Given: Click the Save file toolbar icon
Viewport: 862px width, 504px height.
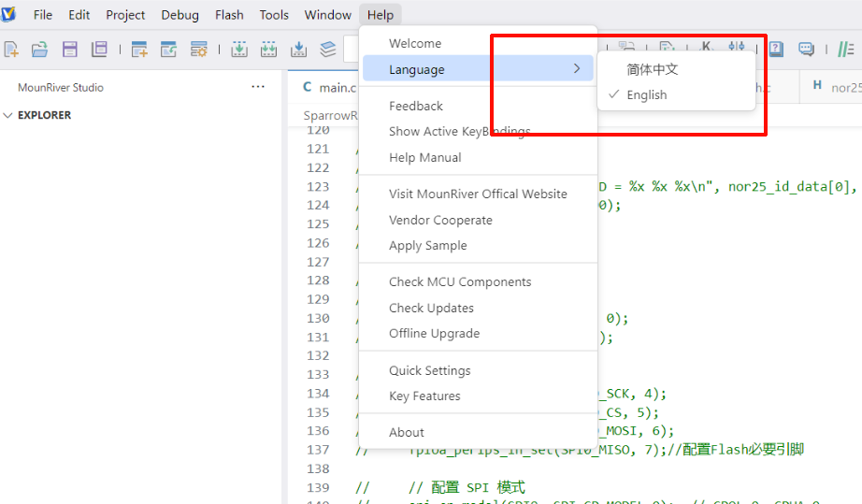Looking at the screenshot, I should coord(69,50).
